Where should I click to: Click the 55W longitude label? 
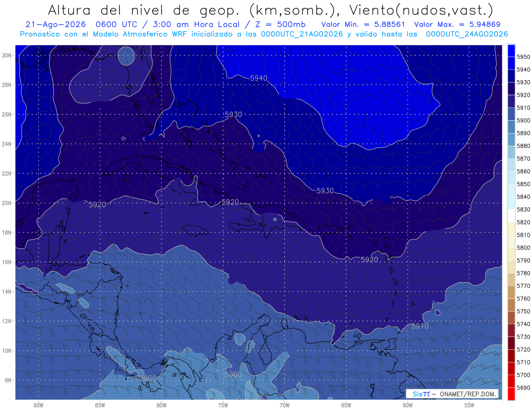point(469,406)
